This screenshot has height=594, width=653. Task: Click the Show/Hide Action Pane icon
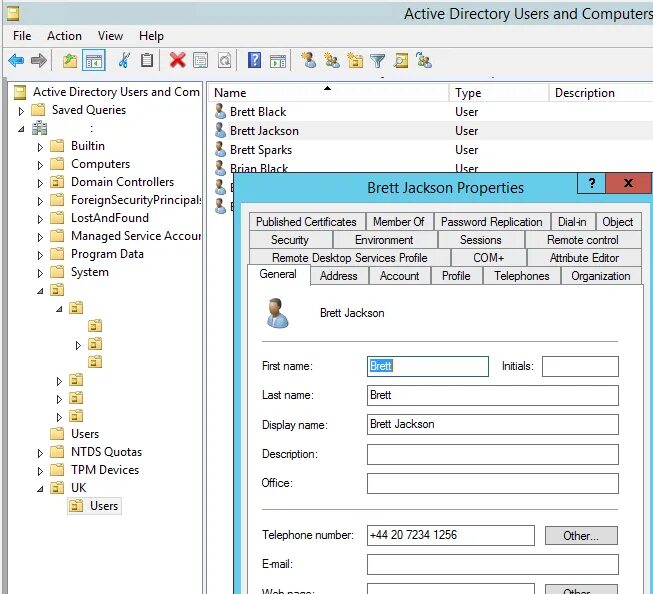pyautogui.click(x=278, y=61)
